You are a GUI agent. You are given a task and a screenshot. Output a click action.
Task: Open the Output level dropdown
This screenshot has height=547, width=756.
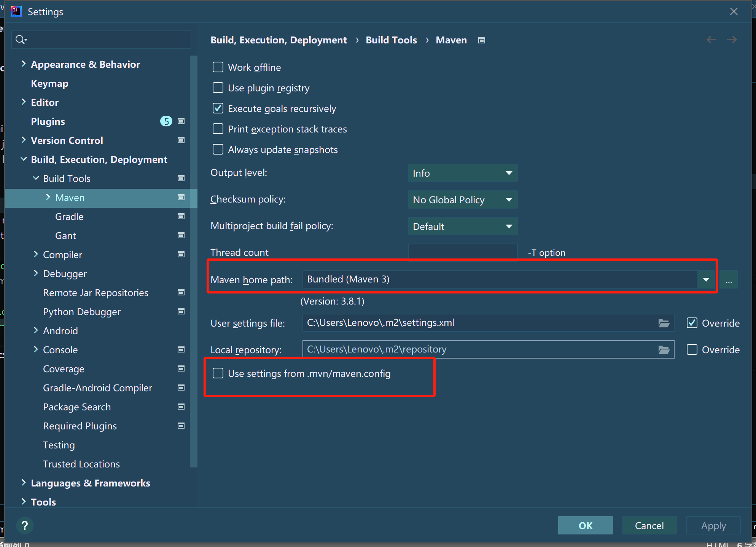pos(462,173)
